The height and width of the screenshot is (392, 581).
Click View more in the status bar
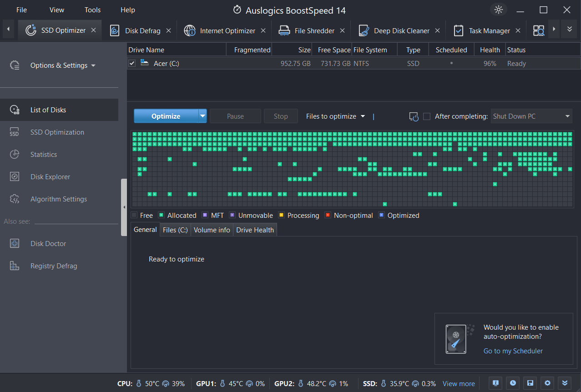click(458, 383)
